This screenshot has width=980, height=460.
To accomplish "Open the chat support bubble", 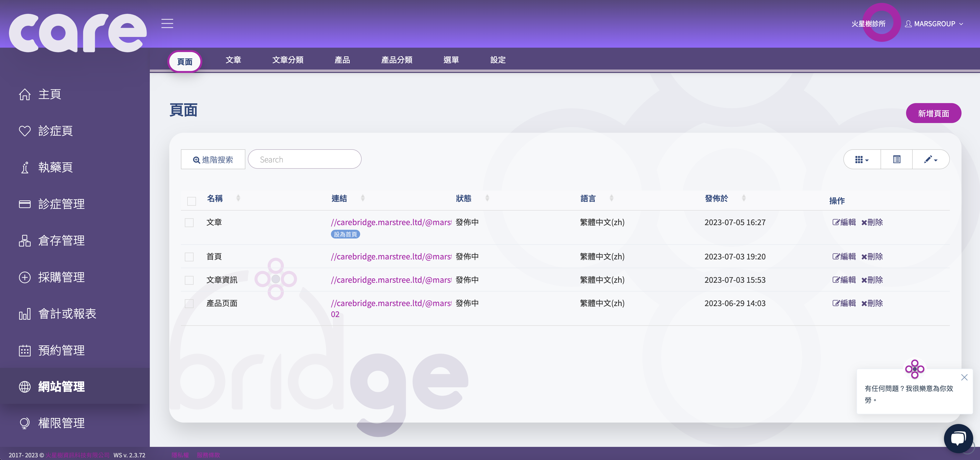I will click(x=958, y=438).
